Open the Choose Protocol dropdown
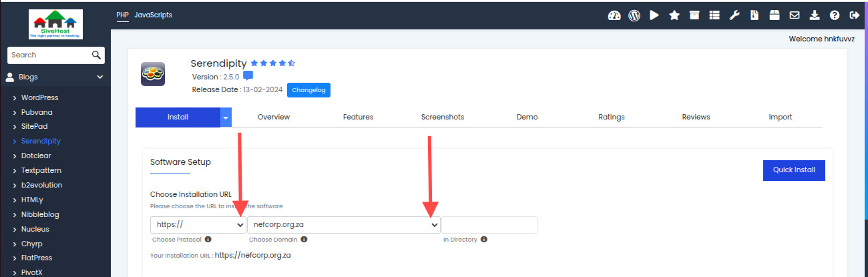Viewport: 868px width, 277px height. [198, 225]
